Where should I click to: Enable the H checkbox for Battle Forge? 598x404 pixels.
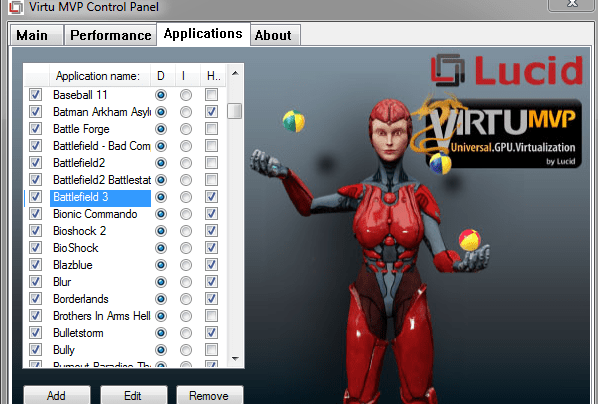[x=211, y=129]
